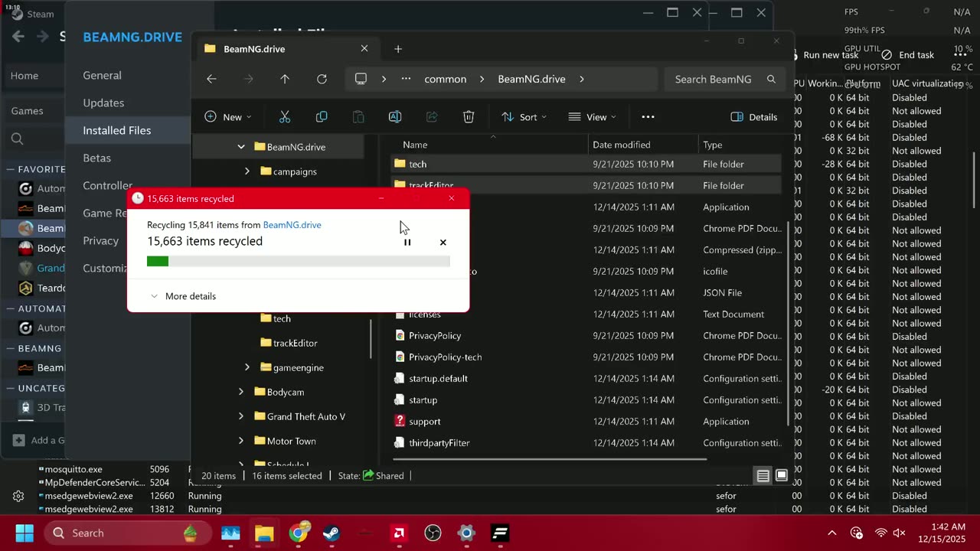Click the Search BeamNG input field
The height and width of the screenshot is (551, 980).
click(712, 79)
